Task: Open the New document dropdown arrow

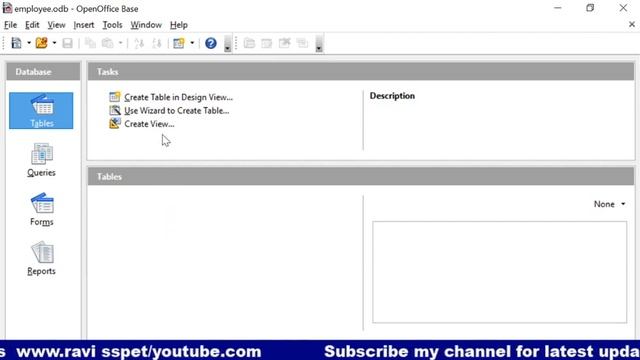Action: point(29,43)
